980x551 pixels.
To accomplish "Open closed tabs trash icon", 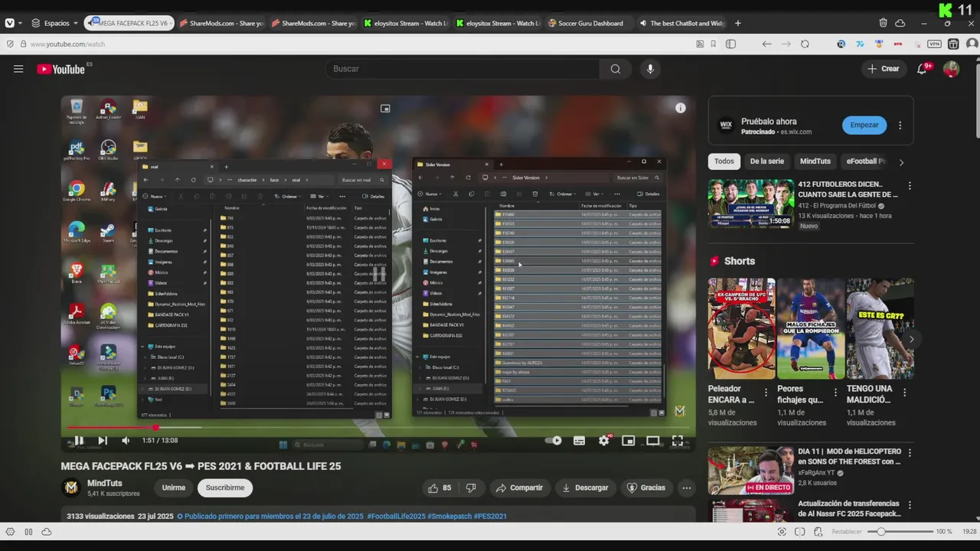I will tap(883, 23).
